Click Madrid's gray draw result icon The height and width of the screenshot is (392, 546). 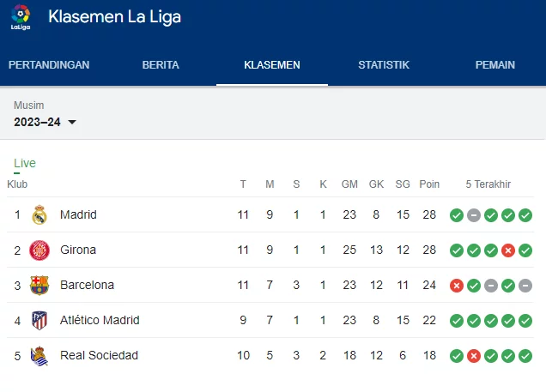pyautogui.click(x=474, y=215)
